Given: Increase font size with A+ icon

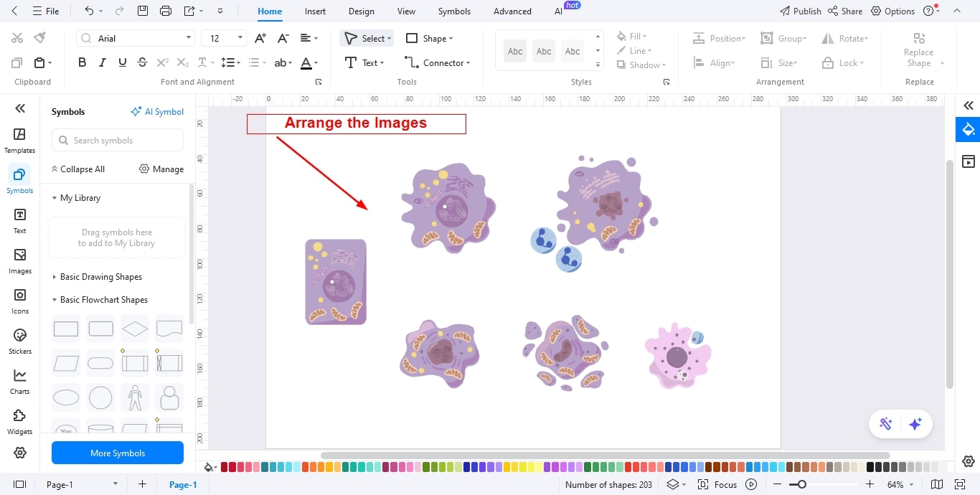Looking at the screenshot, I should (x=260, y=38).
